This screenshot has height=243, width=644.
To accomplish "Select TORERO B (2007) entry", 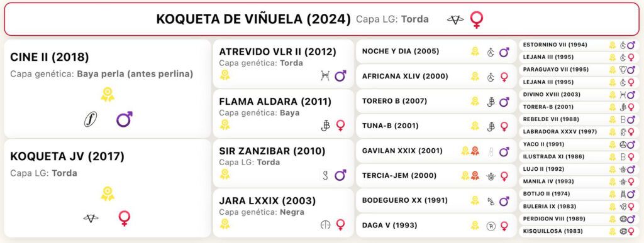I will (x=436, y=101).
